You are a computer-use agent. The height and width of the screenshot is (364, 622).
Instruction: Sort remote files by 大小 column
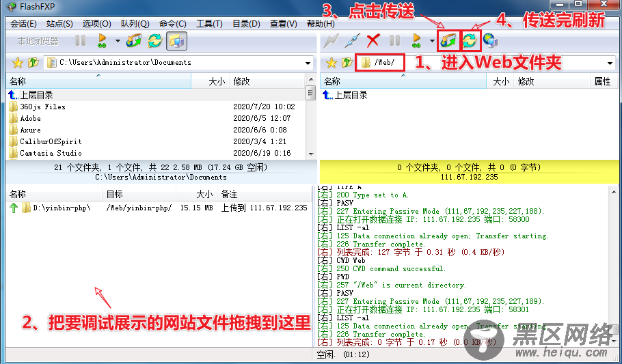click(500, 81)
